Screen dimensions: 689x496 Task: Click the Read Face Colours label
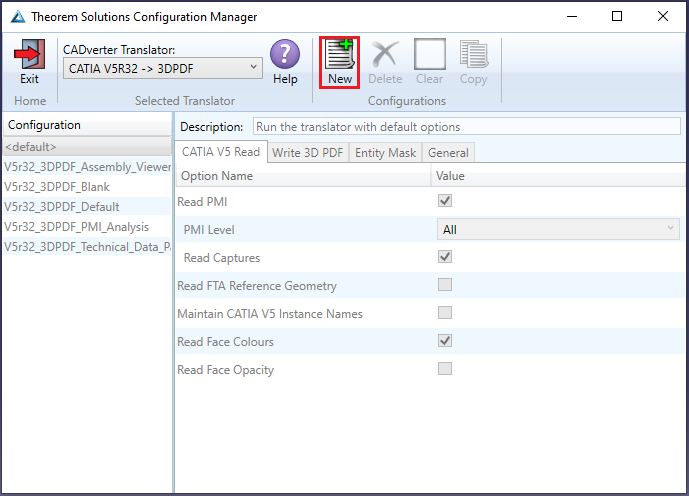225,342
